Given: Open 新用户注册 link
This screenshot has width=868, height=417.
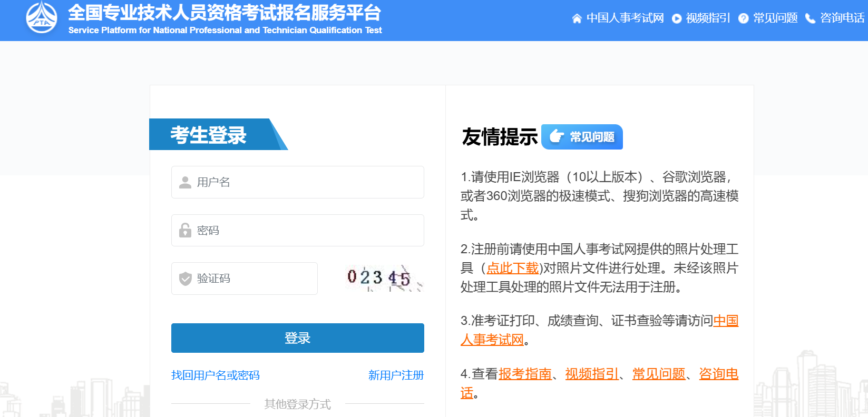Looking at the screenshot, I should (396, 375).
